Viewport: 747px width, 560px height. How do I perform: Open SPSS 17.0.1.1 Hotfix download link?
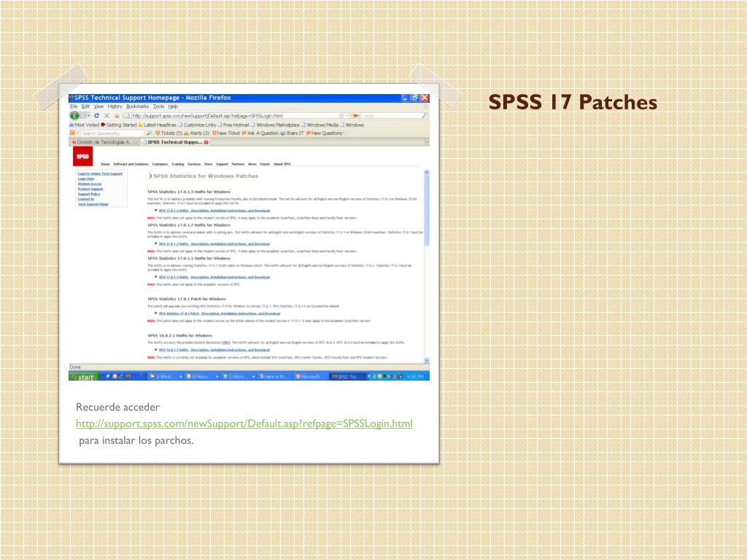[214, 277]
